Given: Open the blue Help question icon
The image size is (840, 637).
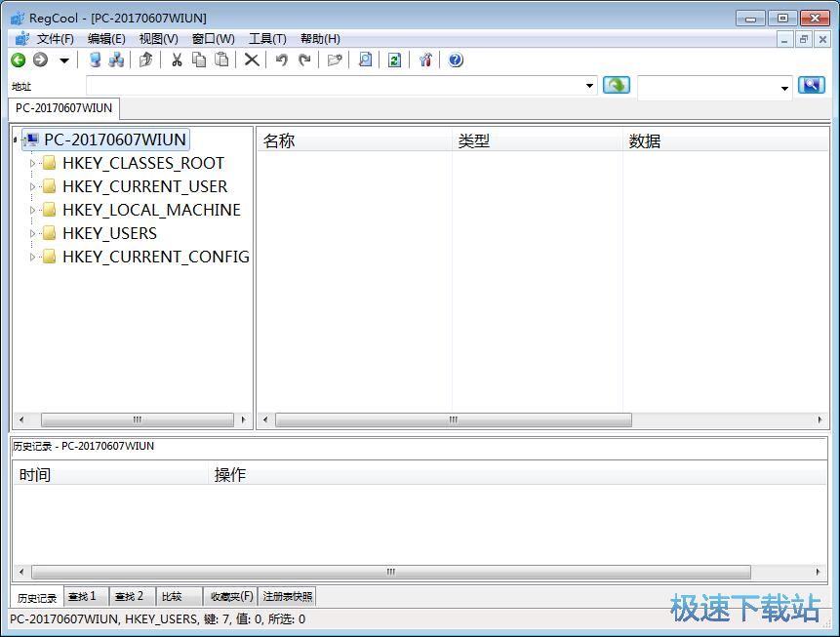Looking at the screenshot, I should 456,60.
